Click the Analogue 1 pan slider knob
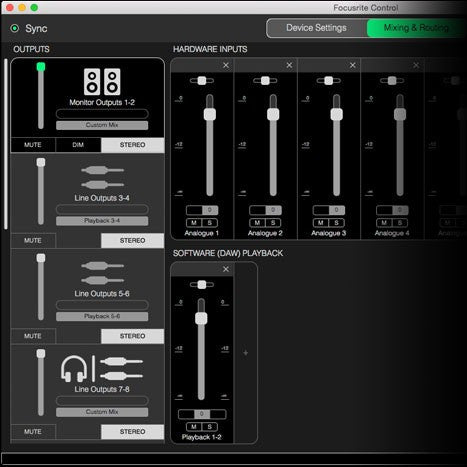 [202, 81]
